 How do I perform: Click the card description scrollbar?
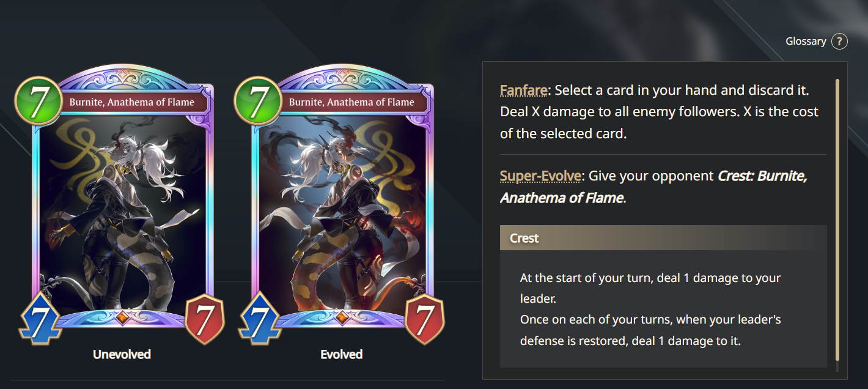coord(837,220)
